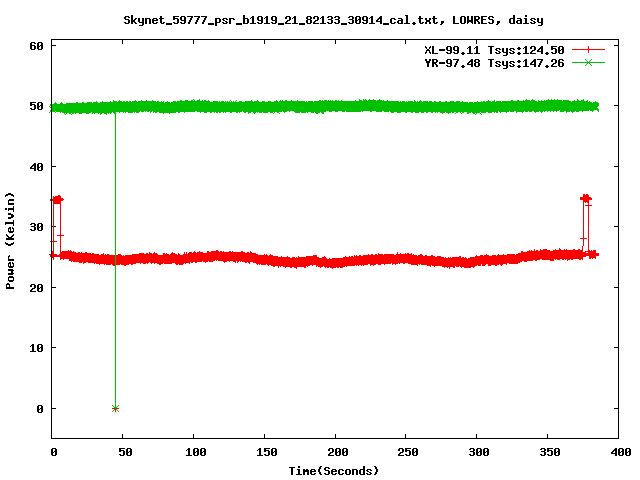Click the x-axis tick label 350
This screenshot has width=640, height=480.
pos(550,452)
